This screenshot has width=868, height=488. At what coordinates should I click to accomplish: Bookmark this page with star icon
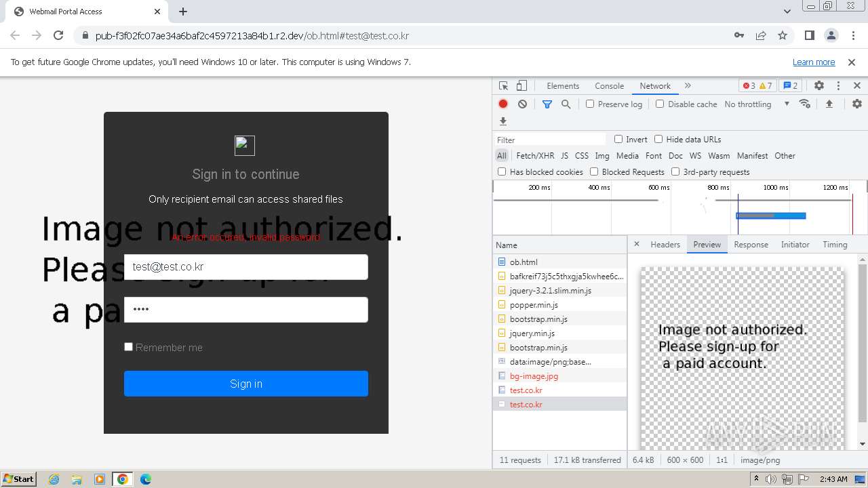(783, 35)
